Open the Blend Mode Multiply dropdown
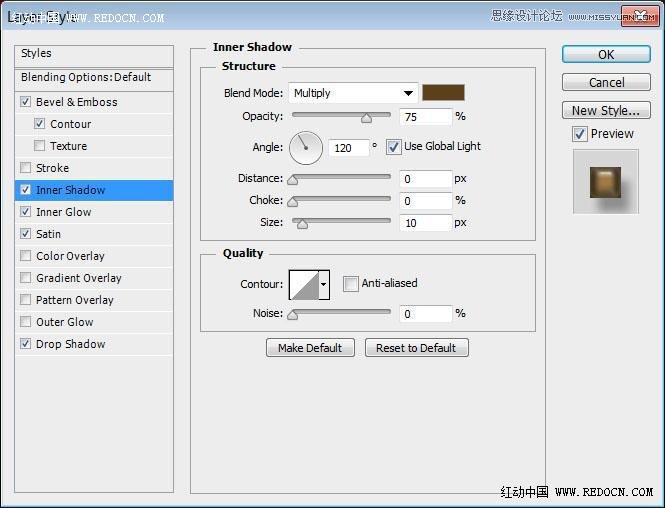 [x=353, y=93]
